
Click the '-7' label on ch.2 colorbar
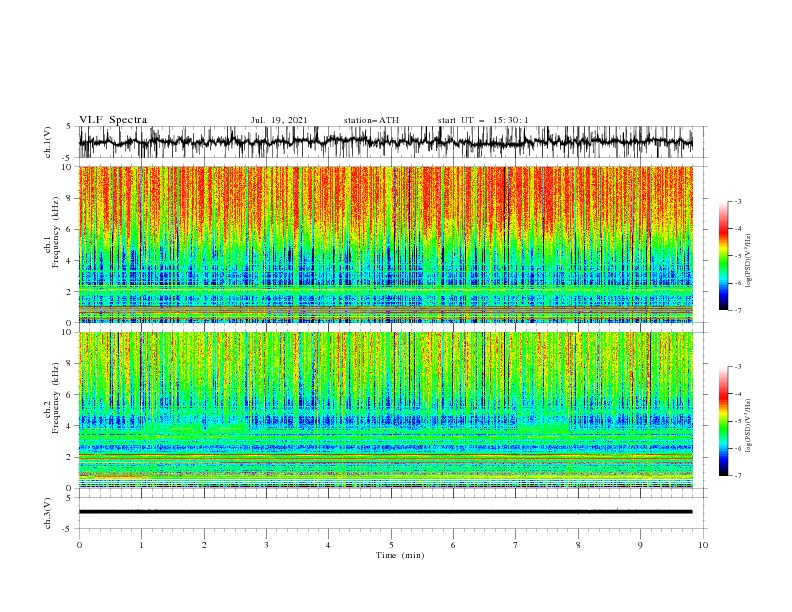[x=737, y=476]
